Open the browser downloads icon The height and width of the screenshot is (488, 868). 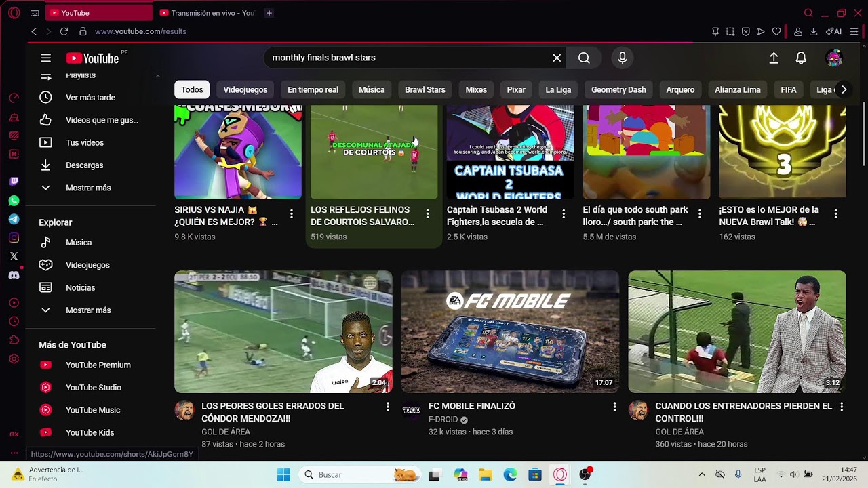(x=813, y=31)
